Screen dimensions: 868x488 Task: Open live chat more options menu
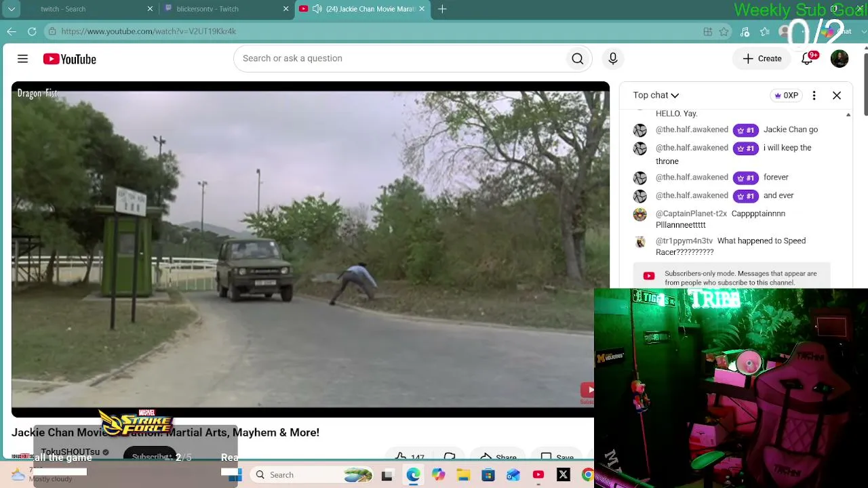(814, 96)
